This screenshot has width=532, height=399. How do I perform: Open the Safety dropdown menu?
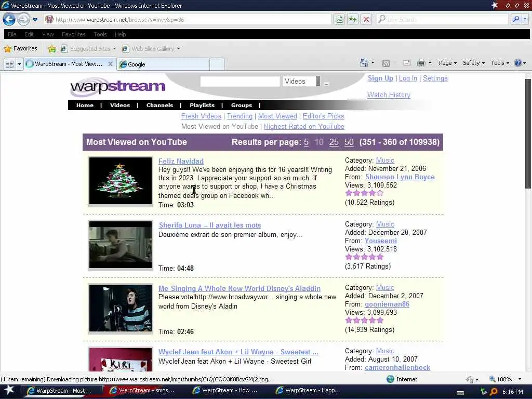click(474, 63)
